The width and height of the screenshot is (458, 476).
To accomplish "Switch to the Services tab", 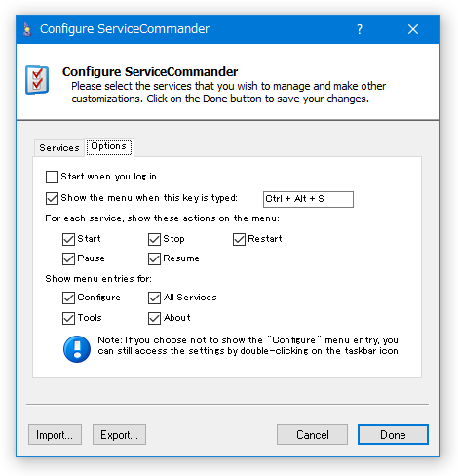I will point(59,148).
